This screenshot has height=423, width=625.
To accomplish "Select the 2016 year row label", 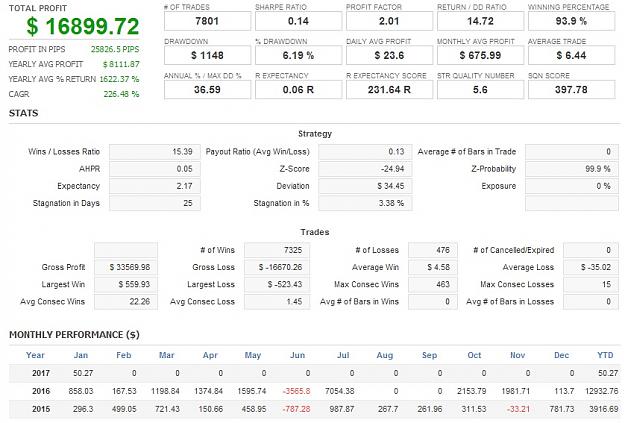I will tap(41, 392).
